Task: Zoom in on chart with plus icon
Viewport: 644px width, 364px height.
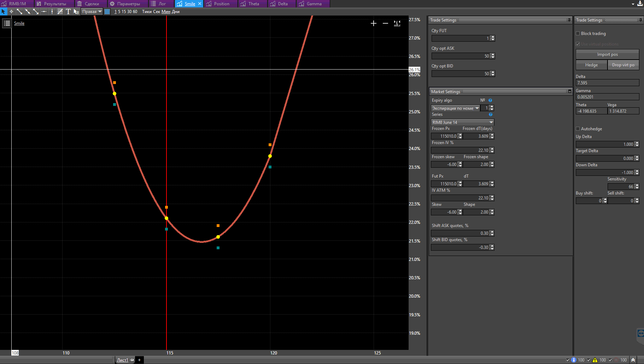Action: click(374, 23)
